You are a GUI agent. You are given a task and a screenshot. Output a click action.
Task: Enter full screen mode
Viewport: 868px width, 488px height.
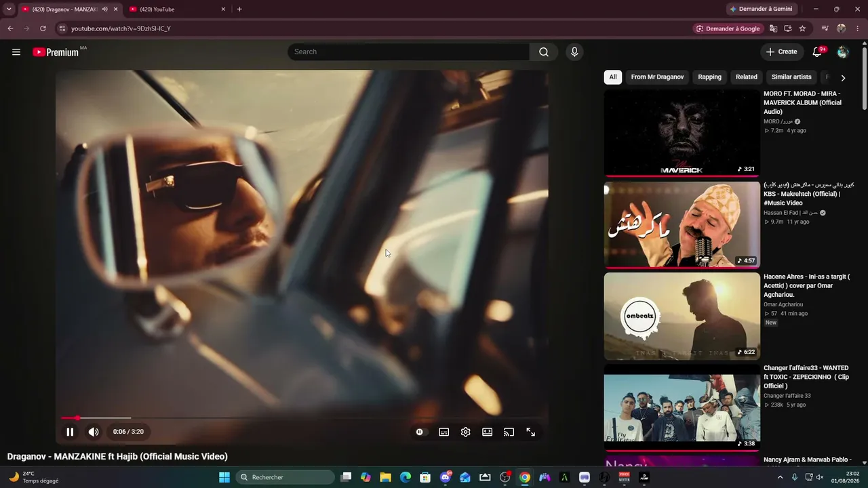530,432
